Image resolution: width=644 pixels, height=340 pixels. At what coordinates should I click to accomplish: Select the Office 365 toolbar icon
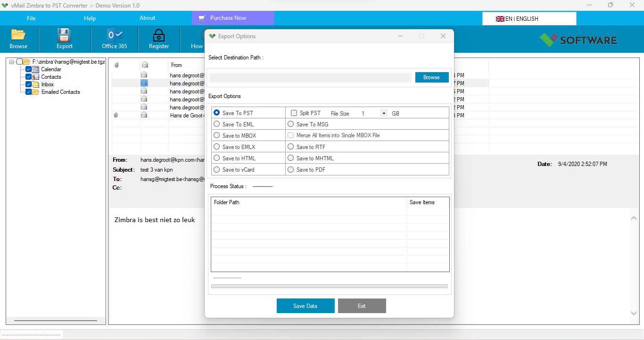(x=114, y=35)
